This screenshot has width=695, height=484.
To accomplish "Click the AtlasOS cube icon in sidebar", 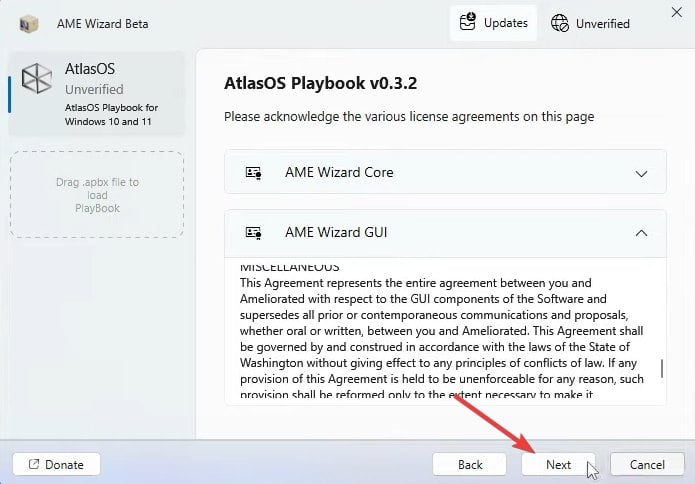I will tap(37, 80).
